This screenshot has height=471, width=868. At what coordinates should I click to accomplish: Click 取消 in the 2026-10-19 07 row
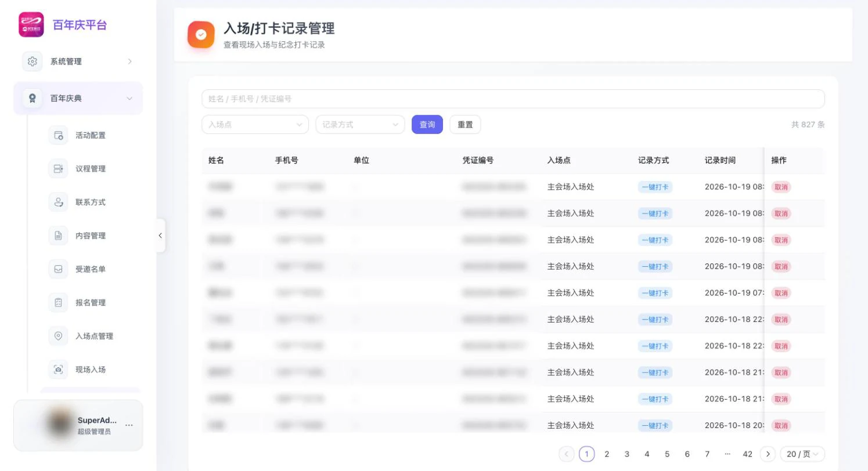781,294
